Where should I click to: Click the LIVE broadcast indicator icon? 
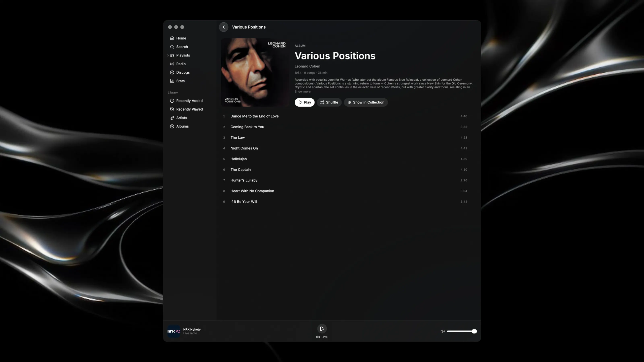pos(318,337)
